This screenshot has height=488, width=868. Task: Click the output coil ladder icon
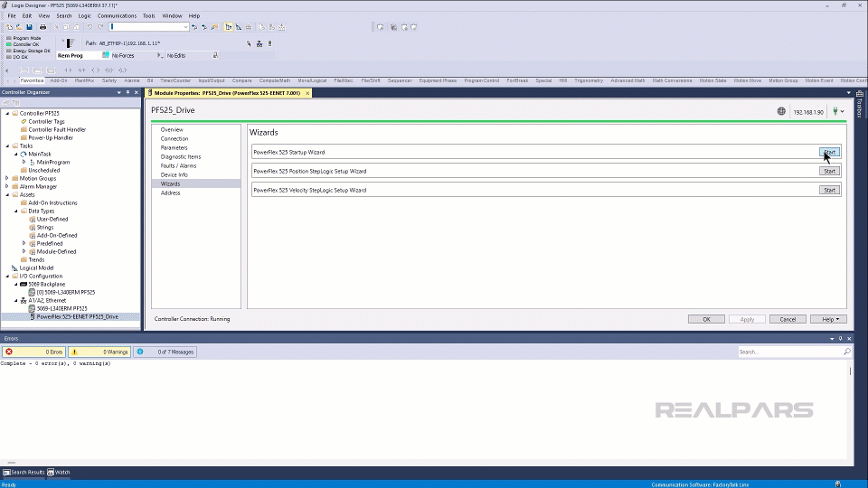coord(96,70)
